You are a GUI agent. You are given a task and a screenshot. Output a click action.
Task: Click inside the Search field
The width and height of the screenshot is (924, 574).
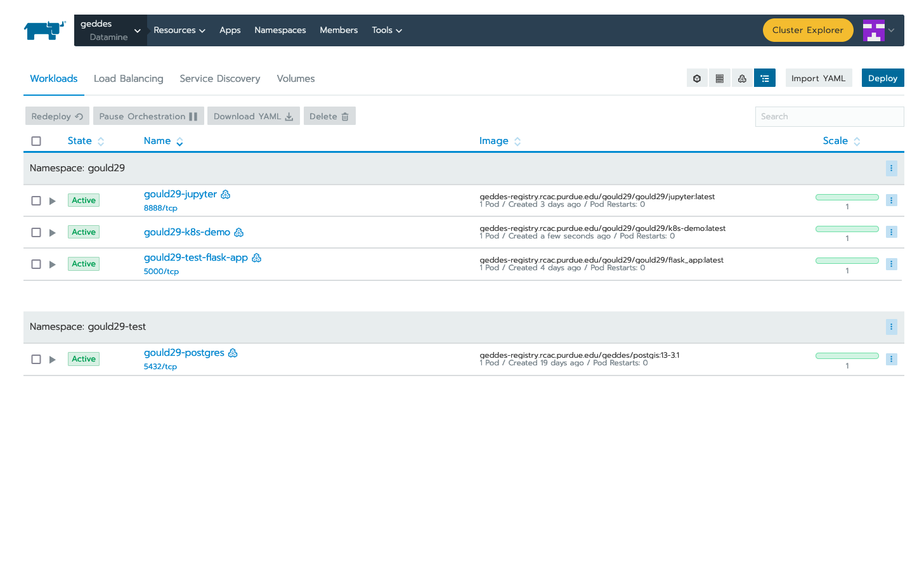tap(829, 116)
